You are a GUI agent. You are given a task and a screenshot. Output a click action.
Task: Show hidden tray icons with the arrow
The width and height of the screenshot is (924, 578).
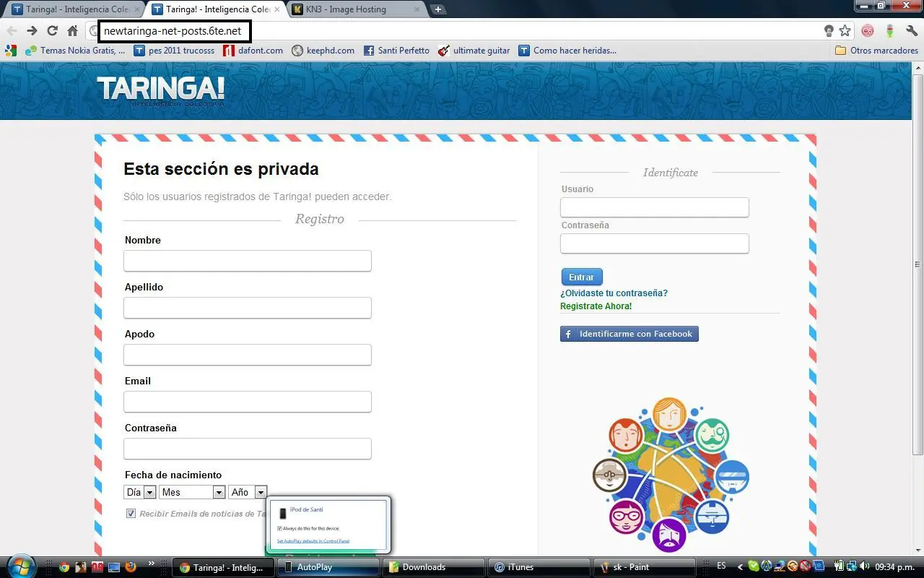(739, 567)
